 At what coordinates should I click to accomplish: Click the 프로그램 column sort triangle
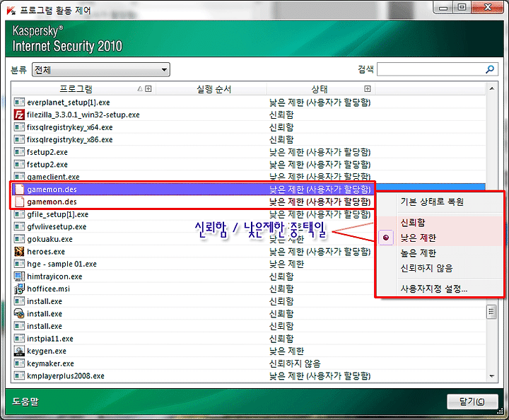[140, 88]
